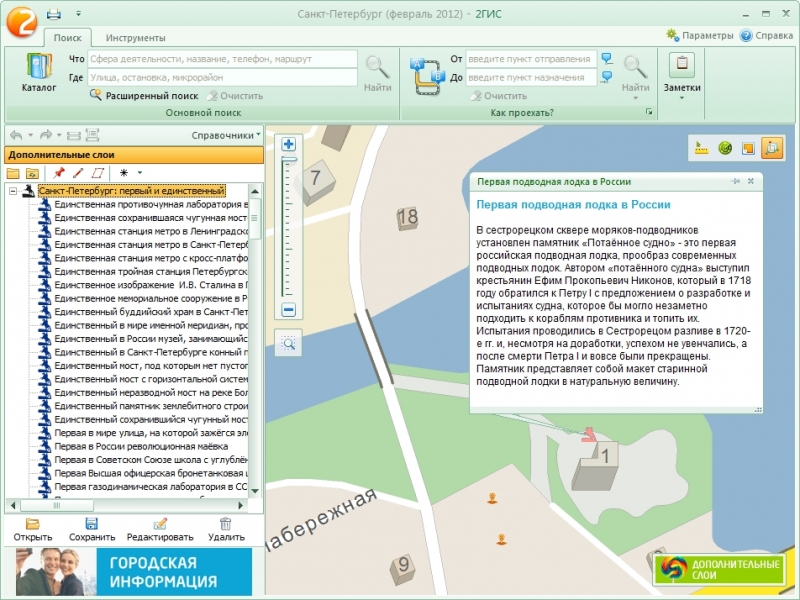The width and height of the screenshot is (800, 600).
Task: Click Очистить in the Как проехать group
Action: click(498, 95)
